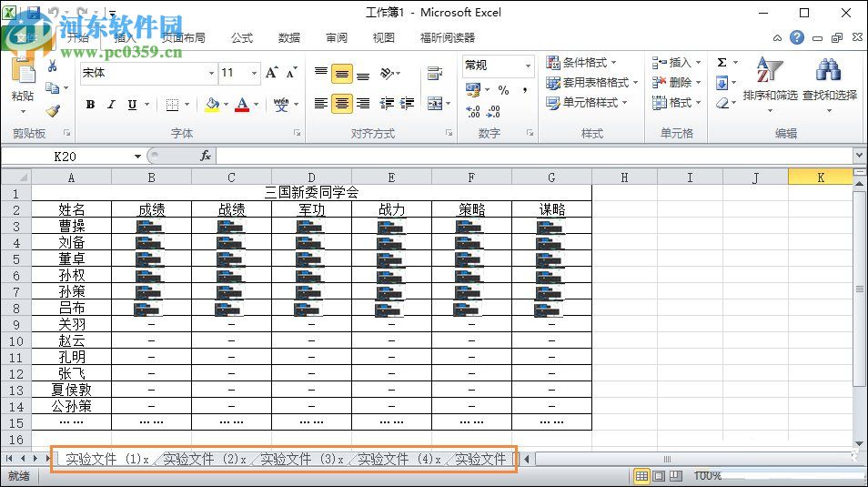
Task: Select sheet tab 实验文件 (2)x
Action: coord(204,460)
